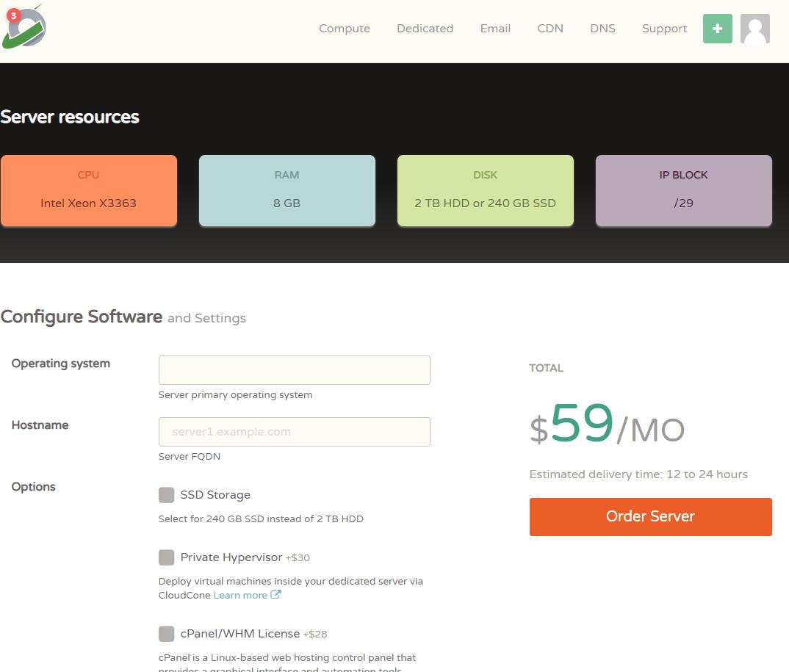Click external link icon beside Learn more
This screenshot has width=789, height=672.
point(275,595)
